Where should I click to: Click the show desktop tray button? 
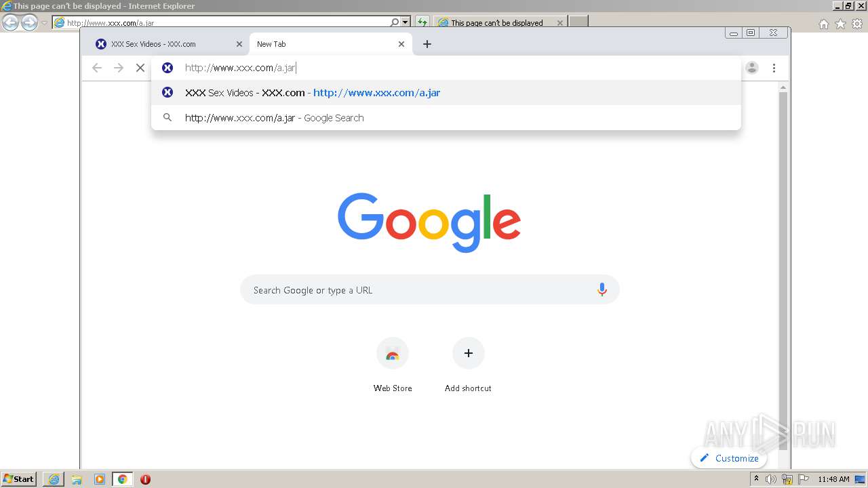(860, 479)
